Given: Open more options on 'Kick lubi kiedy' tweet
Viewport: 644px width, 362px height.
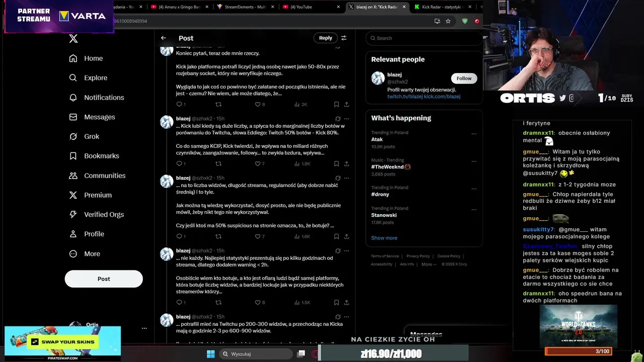Looking at the screenshot, I should coord(347,119).
